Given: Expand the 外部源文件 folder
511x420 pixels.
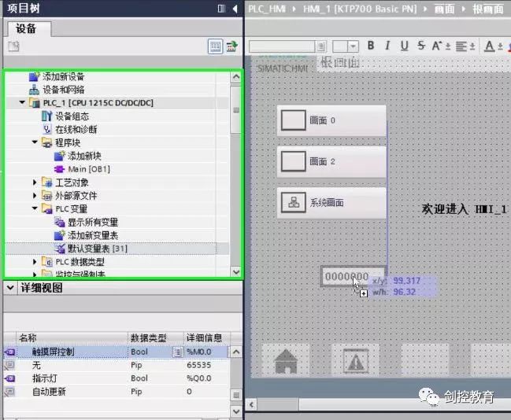Looking at the screenshot, I should (35, 196).
